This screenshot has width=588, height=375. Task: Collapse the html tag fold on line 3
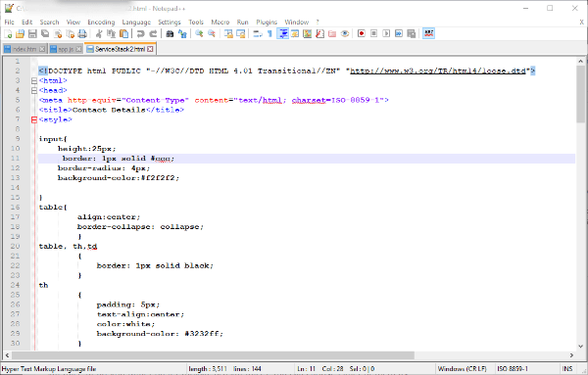(x=34, y=80)
